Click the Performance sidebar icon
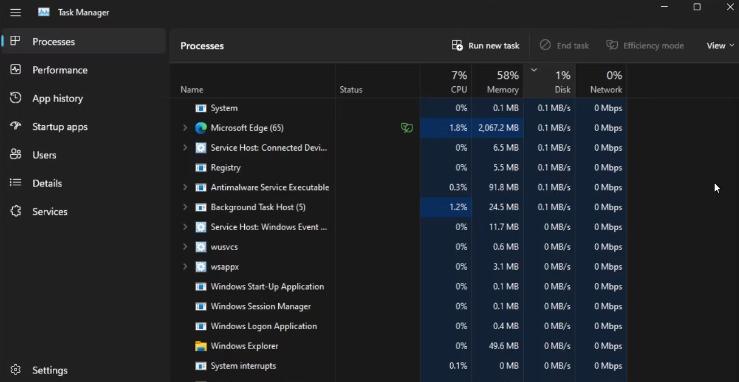 tap(15, 69)
